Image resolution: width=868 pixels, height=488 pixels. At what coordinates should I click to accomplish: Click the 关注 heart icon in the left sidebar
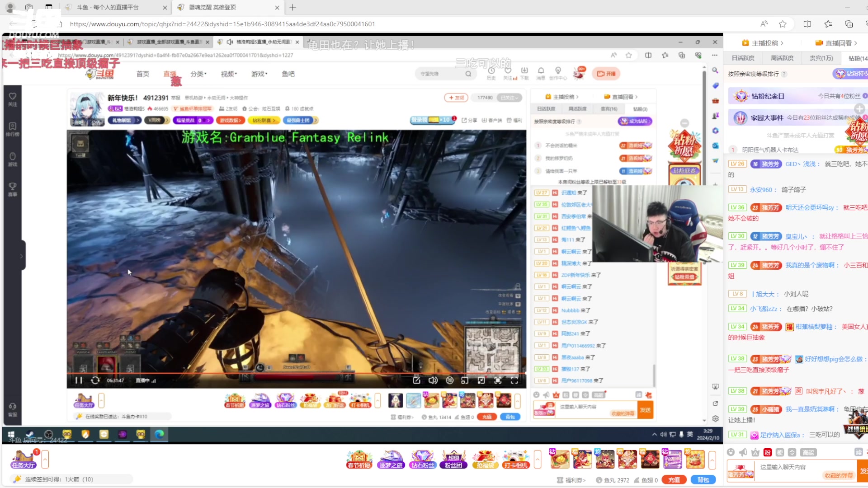pos(12,99)
